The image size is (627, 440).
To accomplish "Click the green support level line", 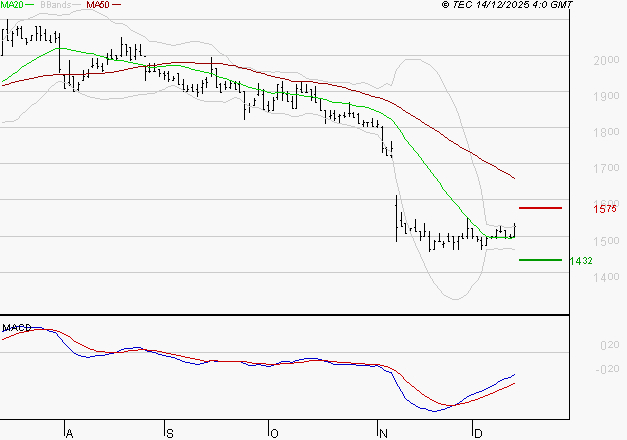I will [x=540, y=260].
